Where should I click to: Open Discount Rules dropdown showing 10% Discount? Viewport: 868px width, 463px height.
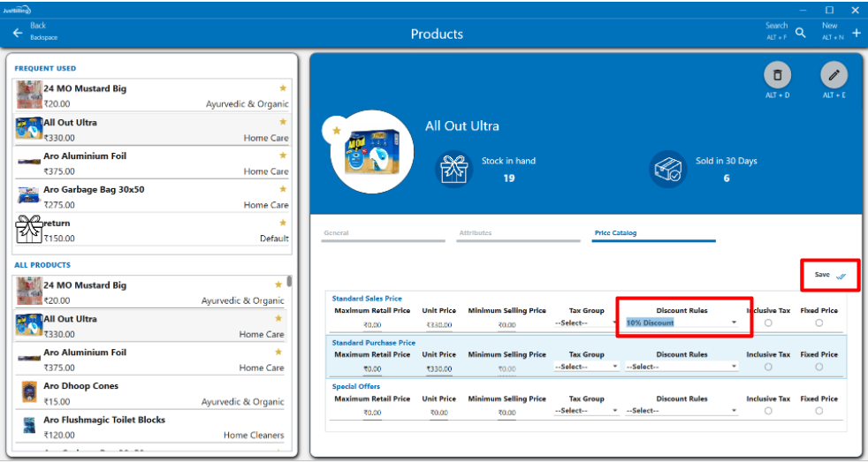[x=681, y=323]
